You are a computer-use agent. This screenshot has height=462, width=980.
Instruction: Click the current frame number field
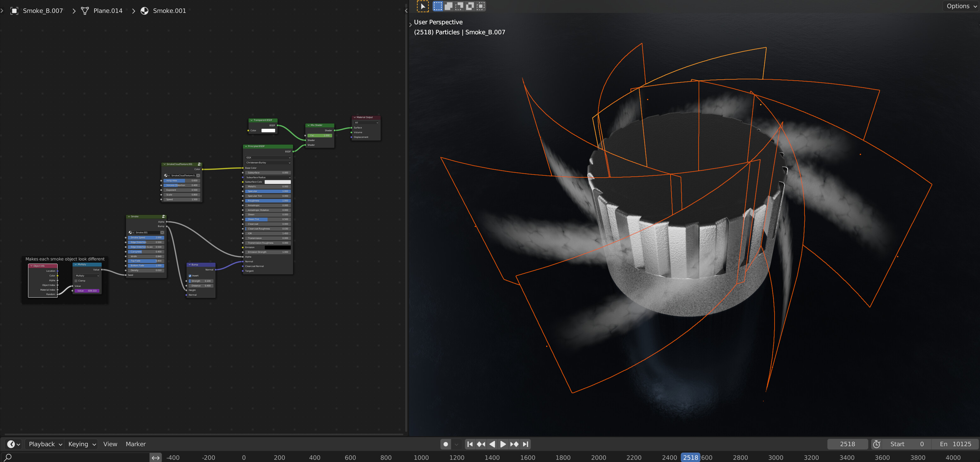point(847,444)
